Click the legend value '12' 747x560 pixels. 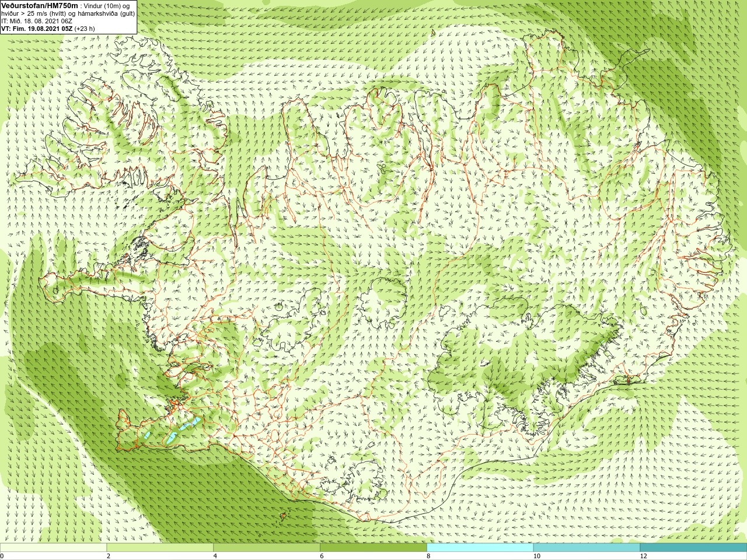[644, 556]
